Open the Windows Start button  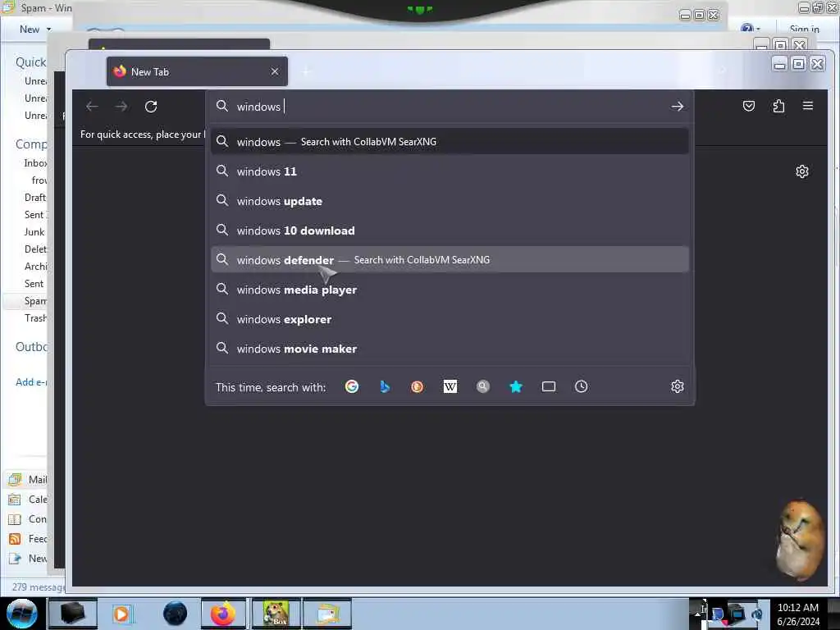[21, 614]
